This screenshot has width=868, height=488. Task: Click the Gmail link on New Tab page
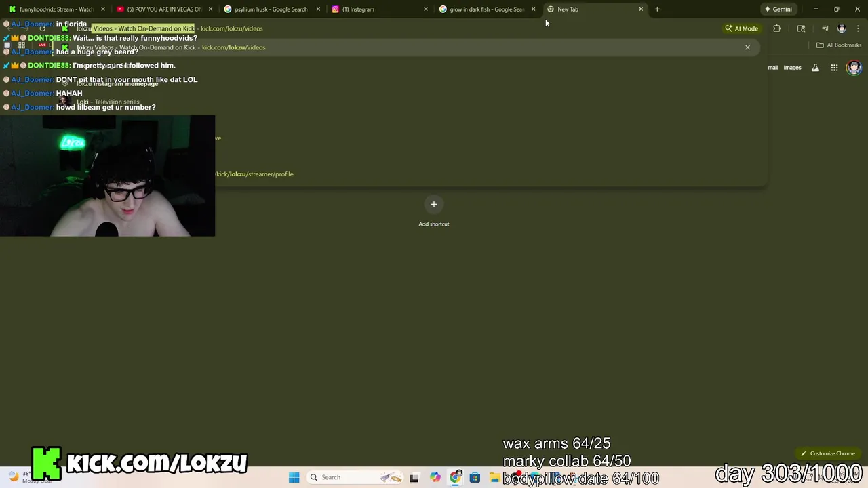tap(772, 68)
